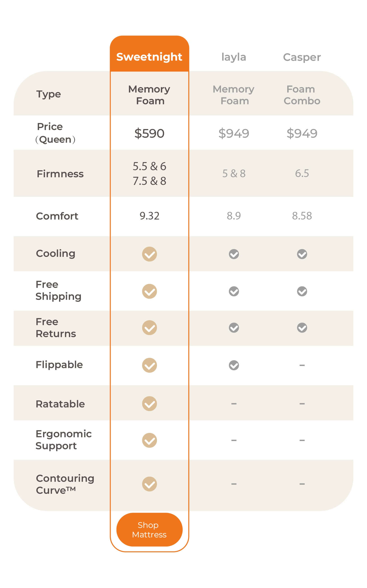Click Sweetnight's $590 queen price
This screenshot has width=367, height=588.
(149, 133)
